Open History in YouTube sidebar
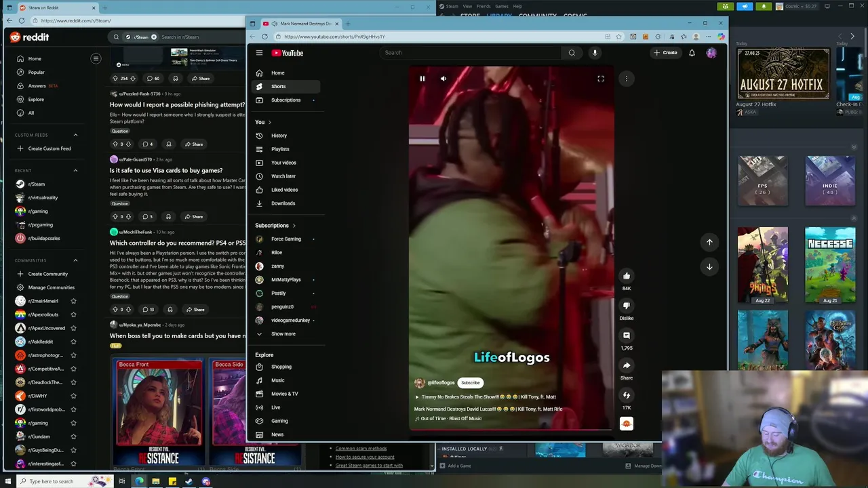The width and height of the screenshot is (868, 488). 285,136
